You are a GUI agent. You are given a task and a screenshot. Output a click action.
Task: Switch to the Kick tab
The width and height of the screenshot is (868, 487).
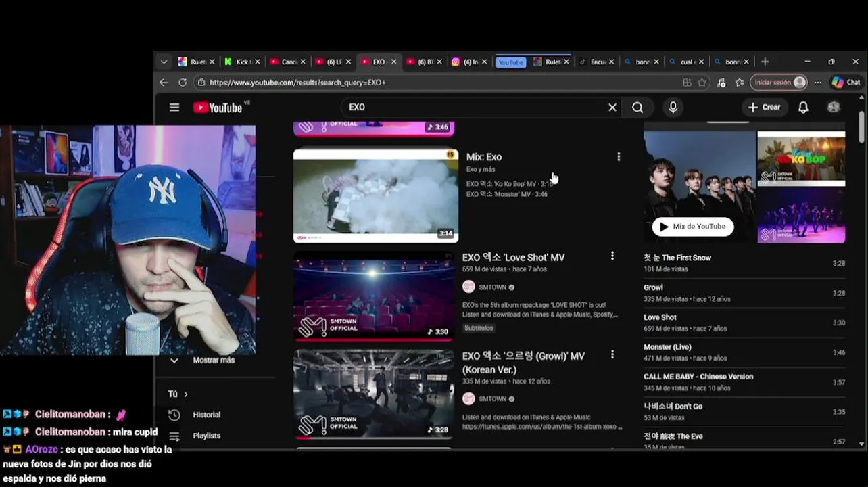click(x=243, y=62)
